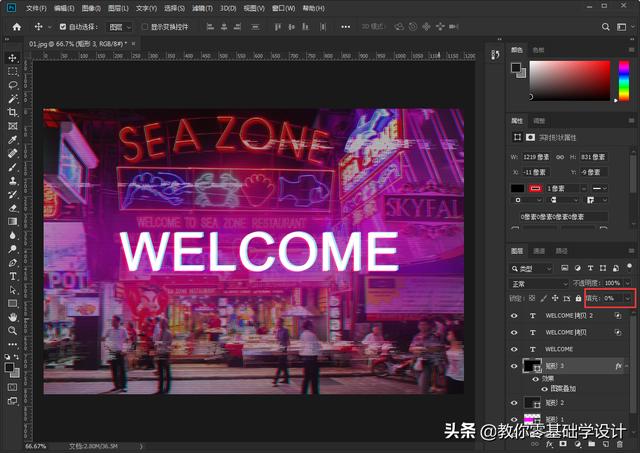Add a layer mask from the Layers footer
640x453 pixels.
coord(563,444)
